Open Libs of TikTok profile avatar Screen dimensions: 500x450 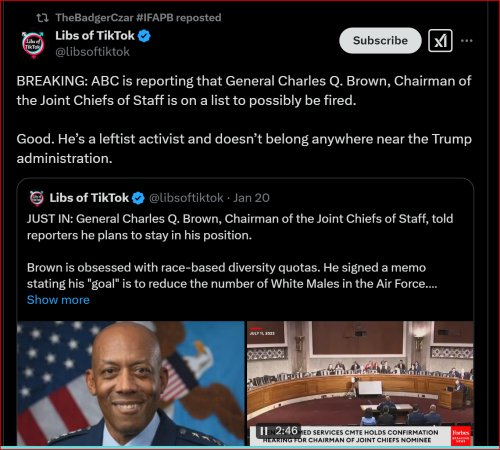click(x=33, y=44)
